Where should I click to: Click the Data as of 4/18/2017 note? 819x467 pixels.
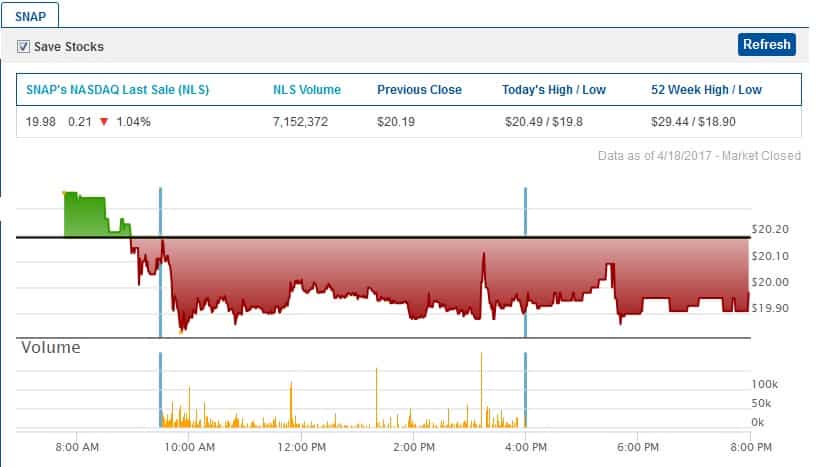pos(699,156)
